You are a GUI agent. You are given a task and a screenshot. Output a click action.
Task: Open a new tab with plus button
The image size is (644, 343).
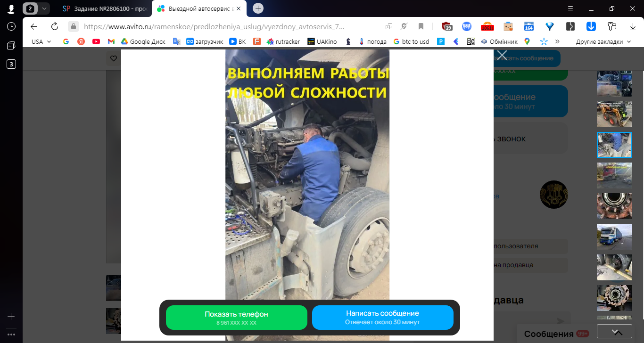click(258, 8)
